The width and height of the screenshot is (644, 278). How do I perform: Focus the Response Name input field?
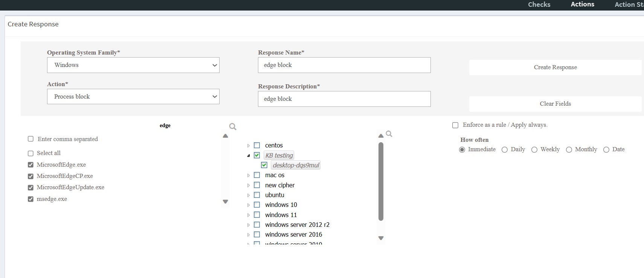[x=344, y=65]
